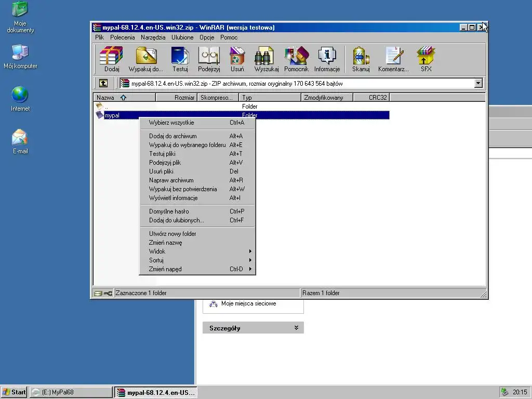The width and height of the screenshot is (532, 399).
Task: Open Mój komputer desktop icon
Action: point(20,57)
